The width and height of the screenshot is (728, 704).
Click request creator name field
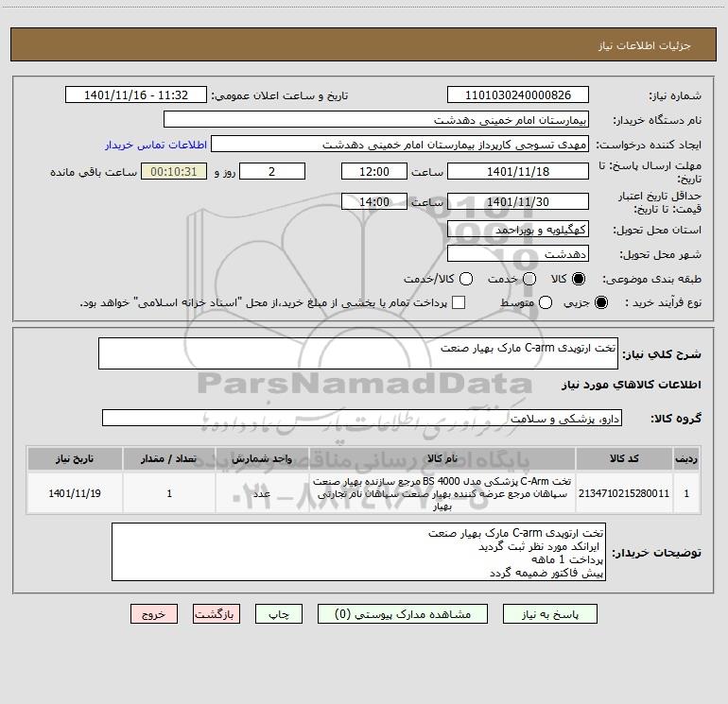coord(400,145)
